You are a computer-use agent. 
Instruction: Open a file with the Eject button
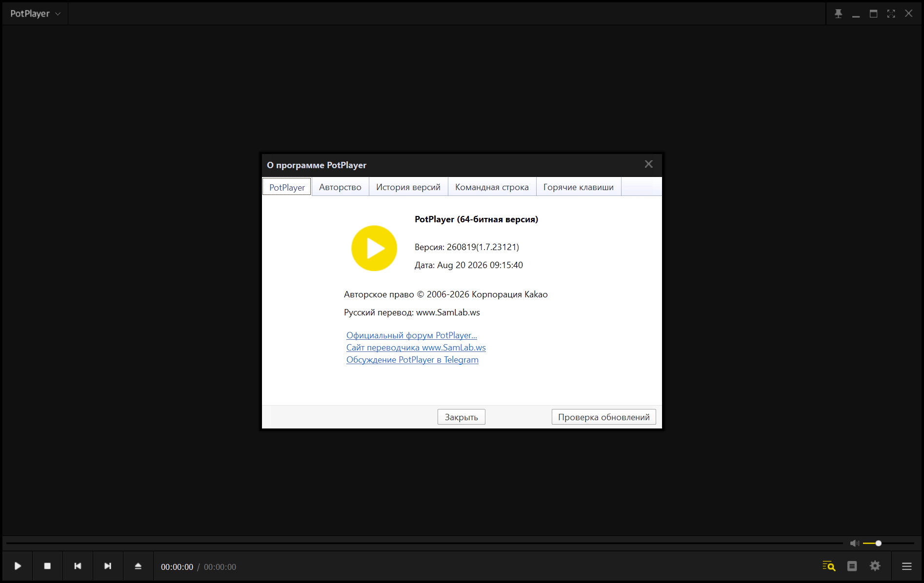[x=138, y=566]
